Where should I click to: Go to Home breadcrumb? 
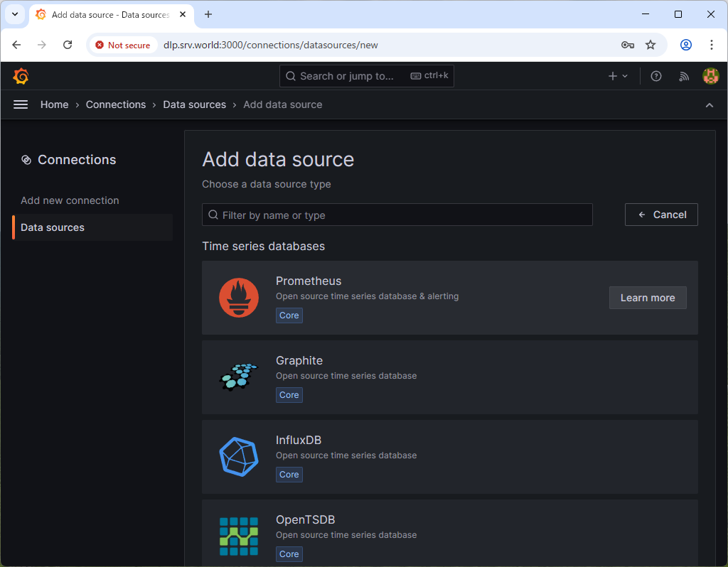point(54,105)
